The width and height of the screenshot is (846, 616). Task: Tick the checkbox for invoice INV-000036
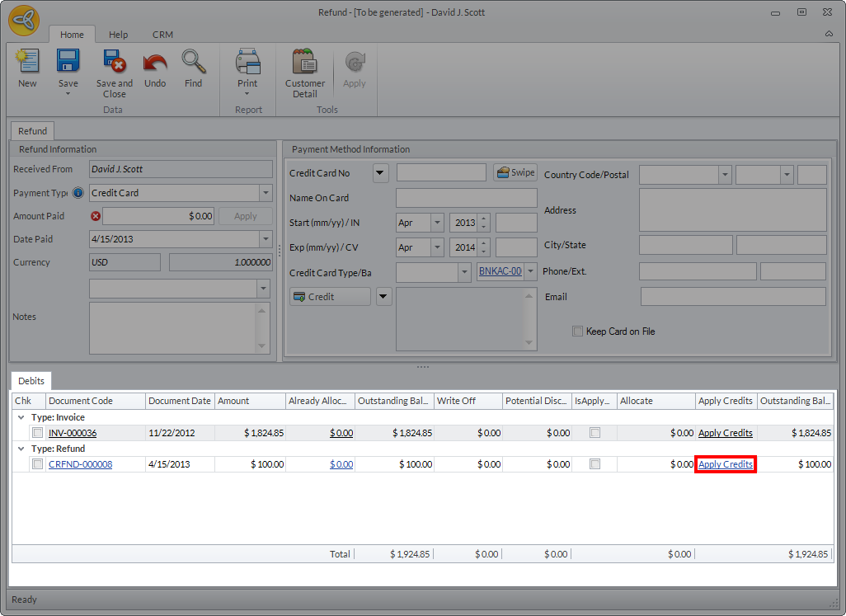(38, 433)
